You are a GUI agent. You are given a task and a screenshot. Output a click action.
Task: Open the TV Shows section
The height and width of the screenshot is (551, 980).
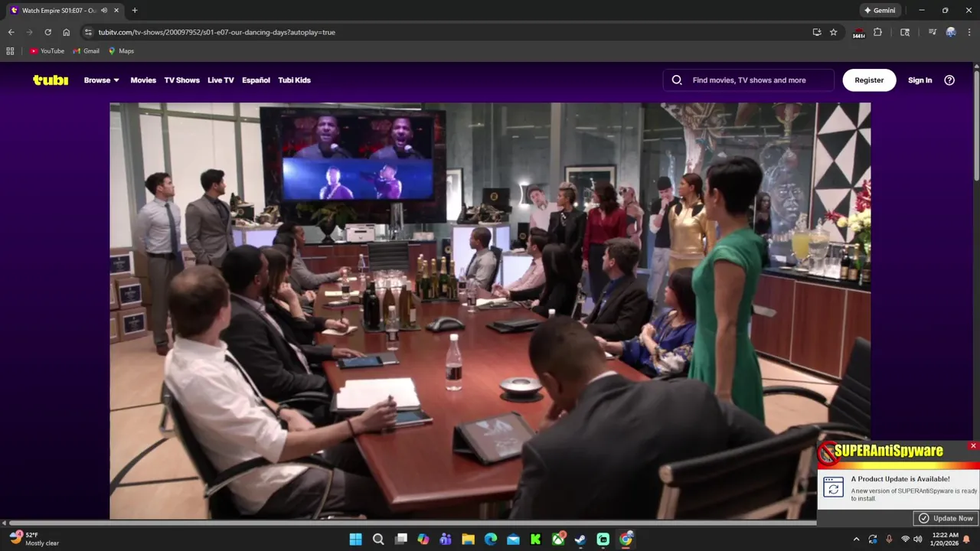(x=181, y=80)
